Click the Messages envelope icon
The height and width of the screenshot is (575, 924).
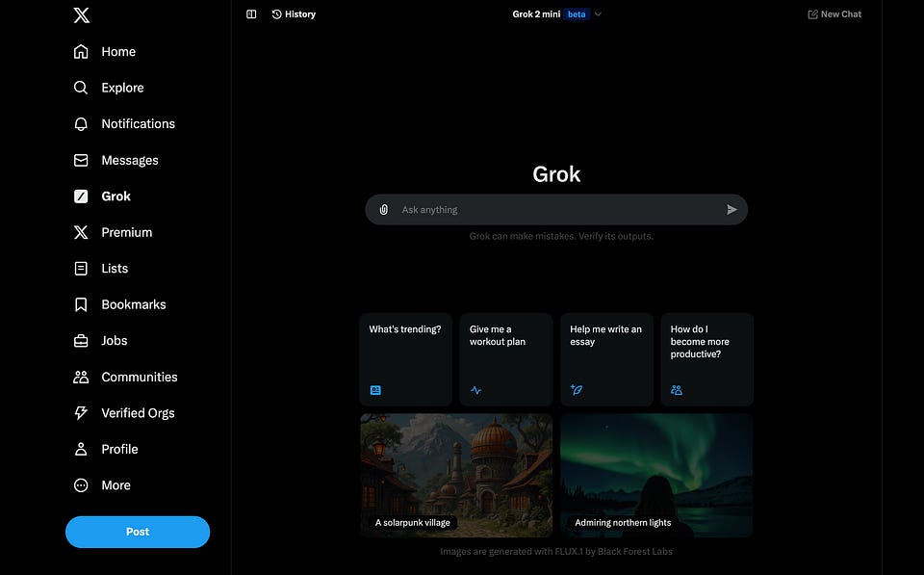(81, 160)
